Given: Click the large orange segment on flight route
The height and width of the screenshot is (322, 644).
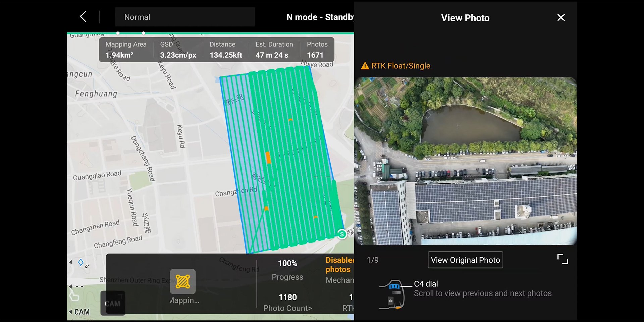Looking at the screenshot, I should [x=268, y=158].
